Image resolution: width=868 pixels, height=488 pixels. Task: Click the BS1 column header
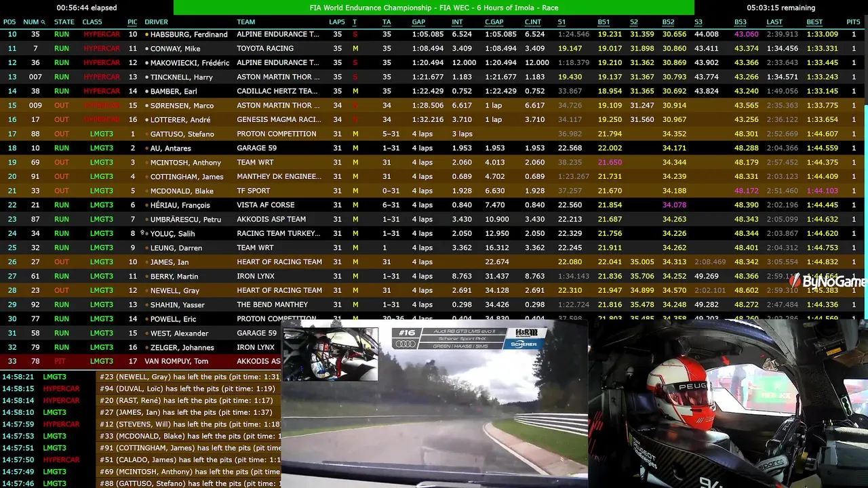[604, 22]
